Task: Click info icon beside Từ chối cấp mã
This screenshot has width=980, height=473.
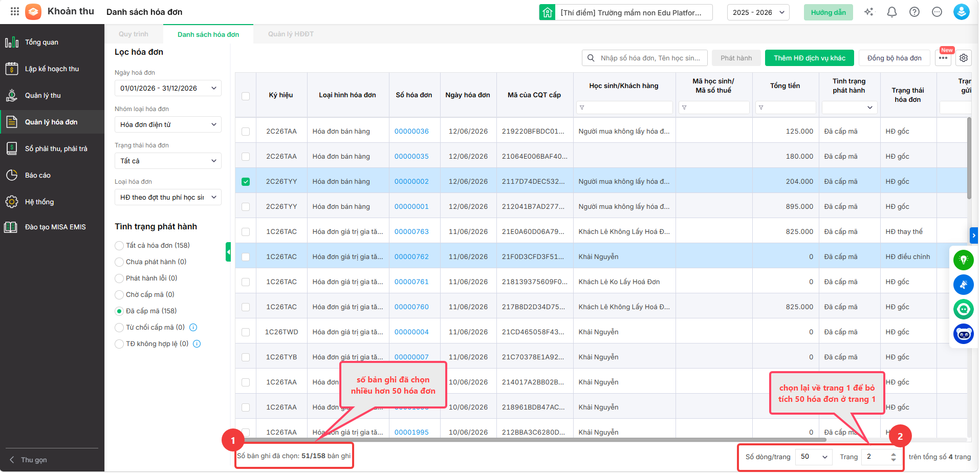Action: click(x=193, y=328)
